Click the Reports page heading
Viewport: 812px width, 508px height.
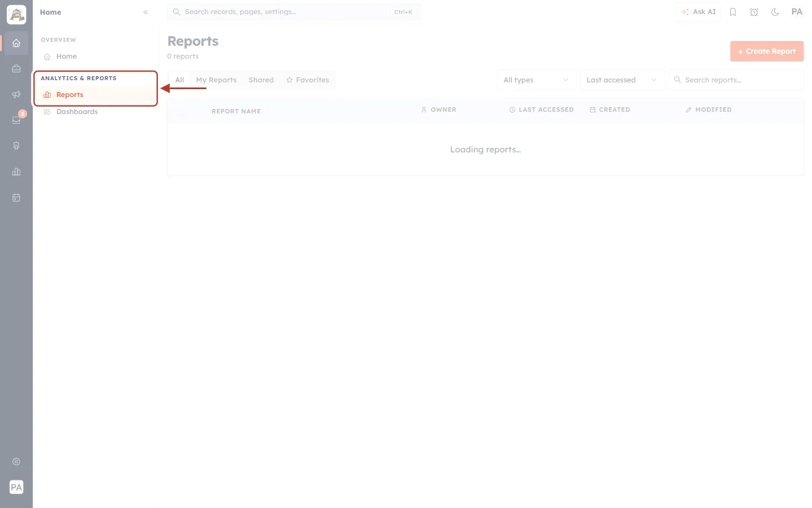pos(193,41)
